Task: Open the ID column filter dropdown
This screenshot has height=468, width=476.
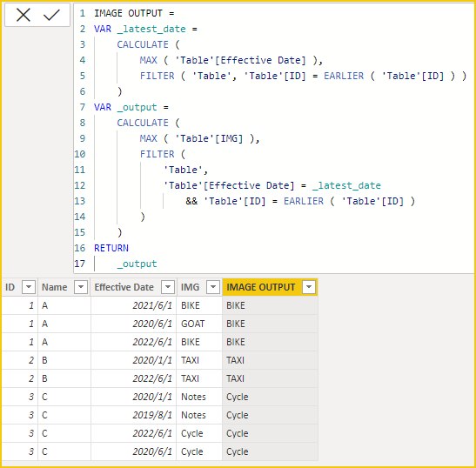Action: [x=29, y=287]
